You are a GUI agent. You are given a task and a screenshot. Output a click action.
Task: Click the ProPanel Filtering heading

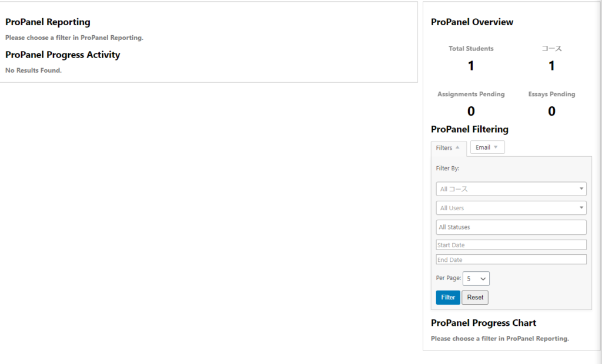pos(470,129)
